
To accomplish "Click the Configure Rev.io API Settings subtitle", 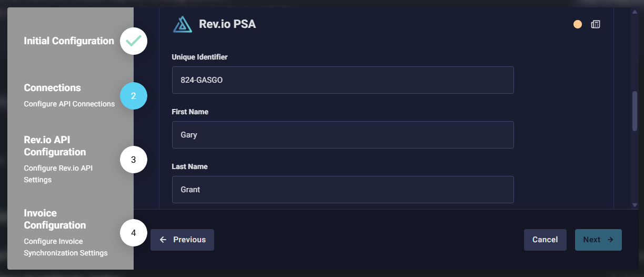I will 58,174.
